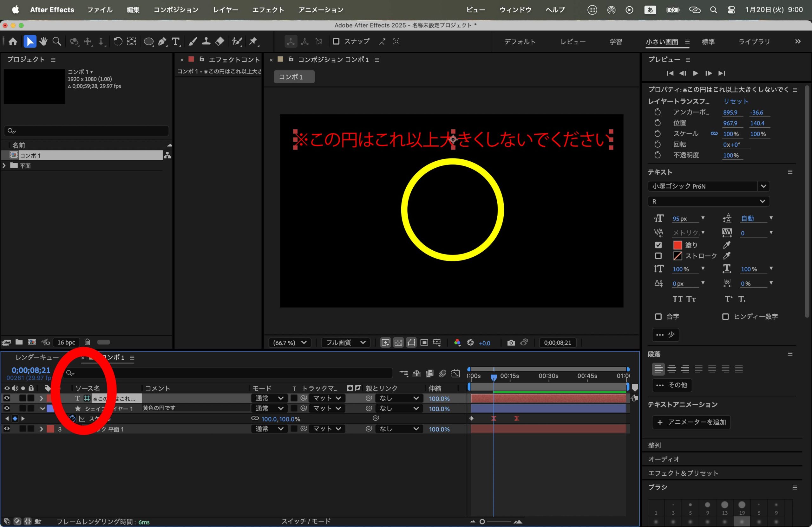Delete the selected item with the project trash icon
The image size is (812, 527).
[87, 342]
